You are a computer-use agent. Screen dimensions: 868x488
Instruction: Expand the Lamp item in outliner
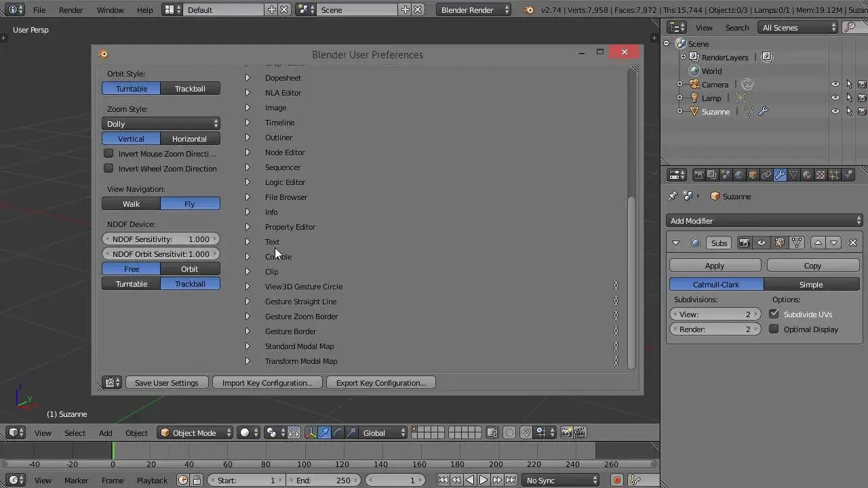pos(679,98)
